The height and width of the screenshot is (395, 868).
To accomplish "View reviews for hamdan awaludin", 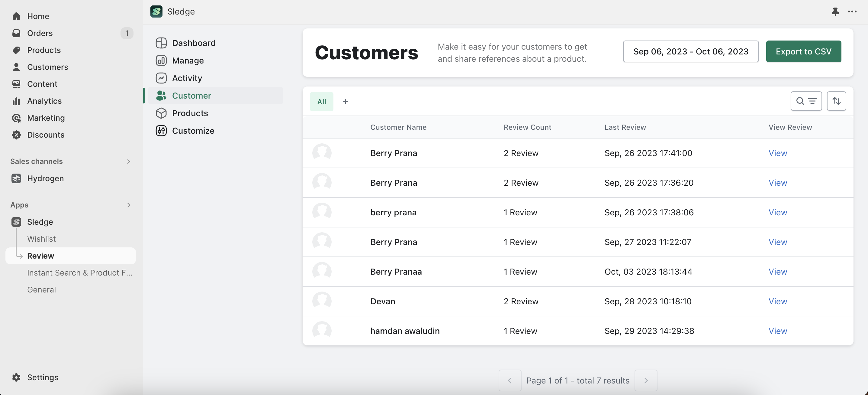I will (777, 331).
